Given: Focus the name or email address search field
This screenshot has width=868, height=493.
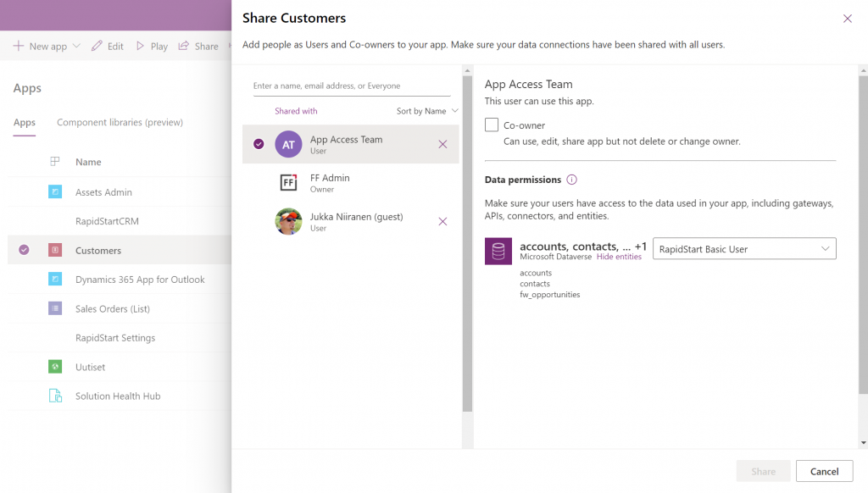Looking at the screenshot, I should pos(352,86).
